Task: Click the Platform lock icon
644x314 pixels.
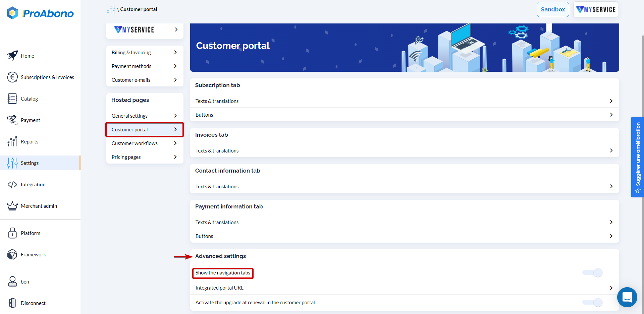Action: (x=12, y=233)
